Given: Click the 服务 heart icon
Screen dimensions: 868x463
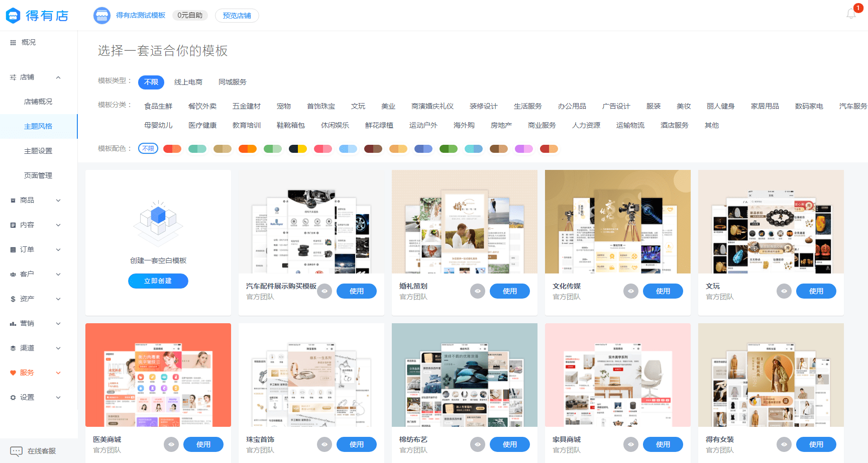Looking at the screenshot, I should [x=13, y=373].
